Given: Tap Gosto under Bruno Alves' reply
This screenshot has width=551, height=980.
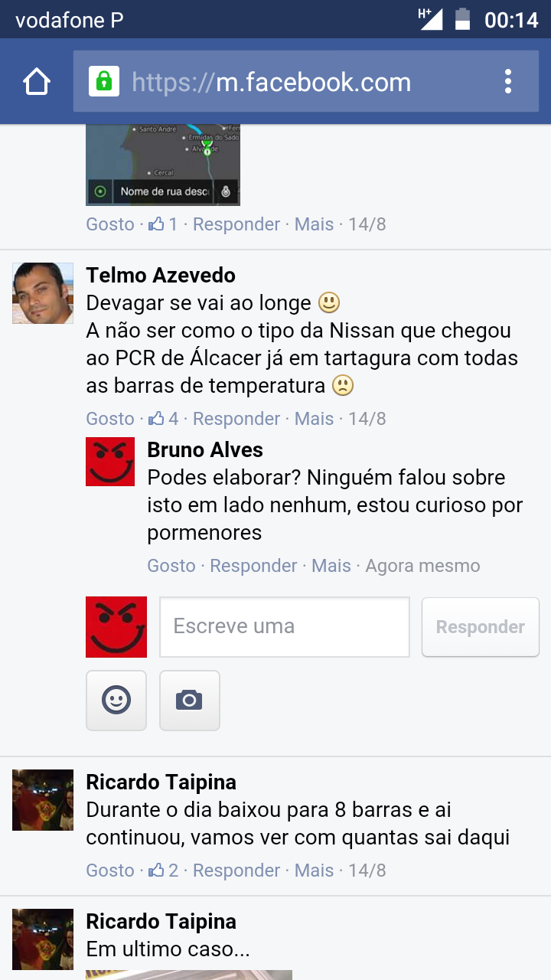Looking at the screenshot, I should [171, 566].
